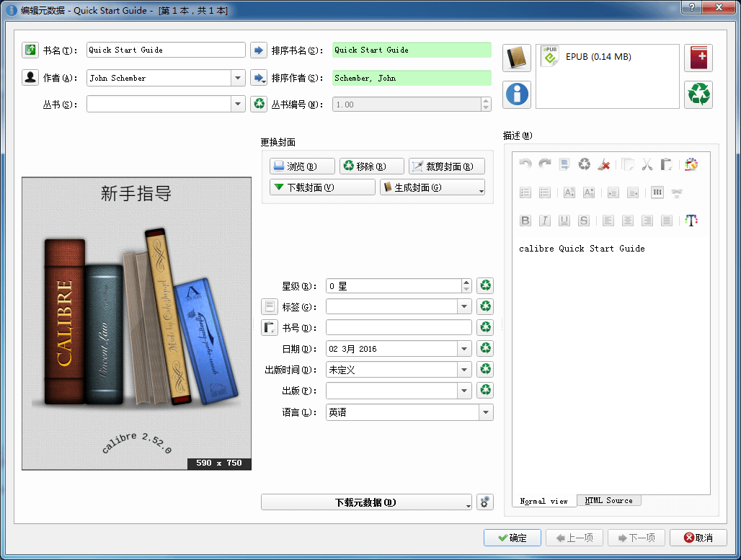This screenshot has height=560, width=741.
Task: Click the 书名 title input field
Action: click(x=166, y=50)
